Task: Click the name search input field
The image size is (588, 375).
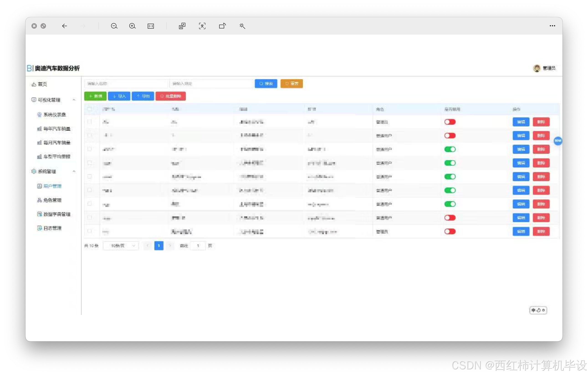Action: coord(126,84)
